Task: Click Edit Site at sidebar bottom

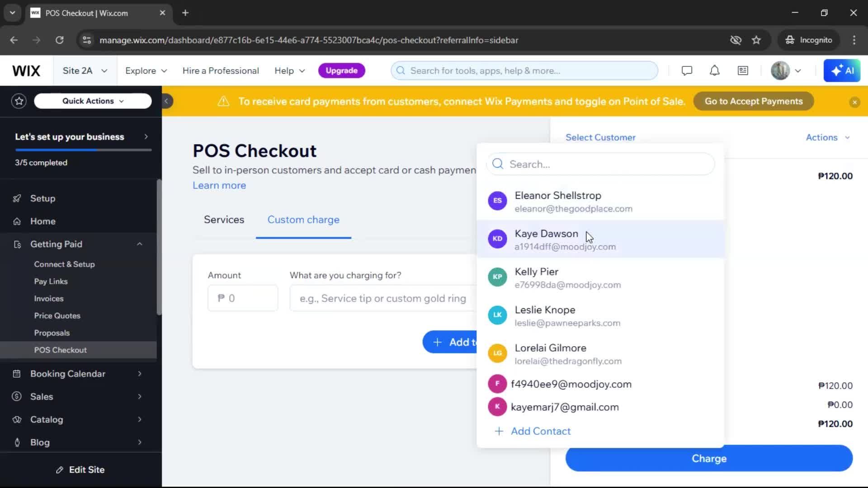Action: pos(80,470)
